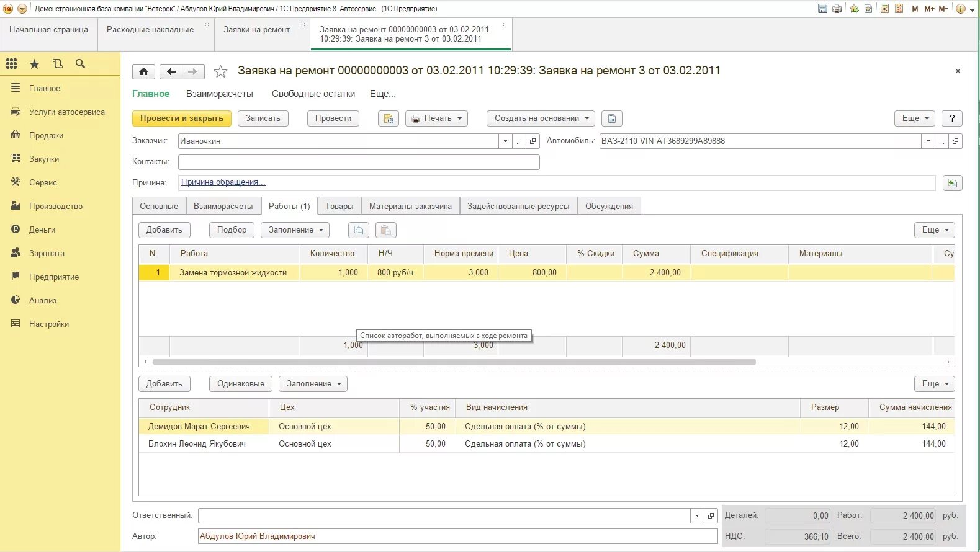This screenshot has width=980, height=552.
Task: Expand Автомобиль dropdown arrow
Action: tap(928, 141)
